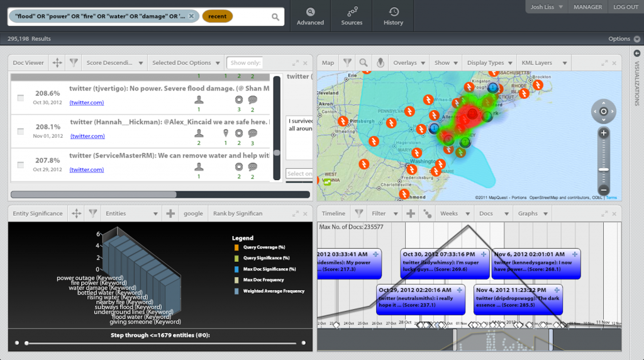The image size is (644, 360).
Task: Open Selected Doc Options dropdown
Action: tap(186, 63)
